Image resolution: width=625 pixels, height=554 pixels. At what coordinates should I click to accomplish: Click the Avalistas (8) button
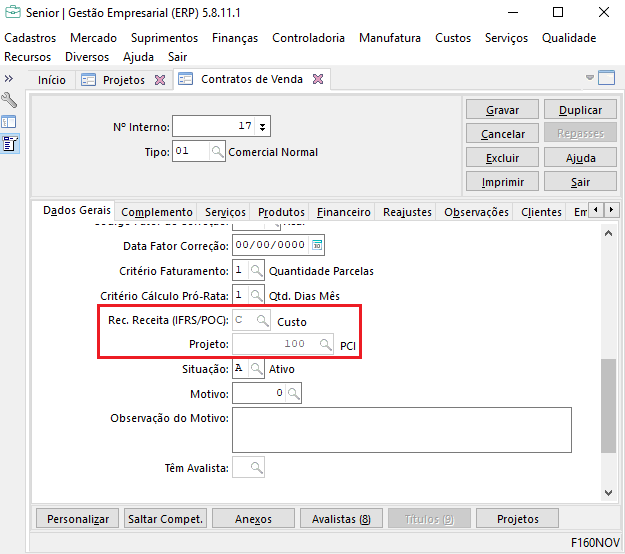click(341, 519)
